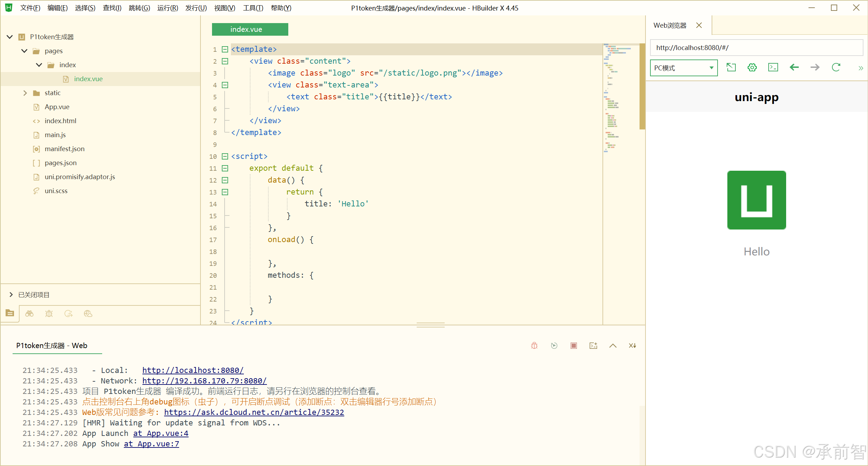Open binoculars search icon in sidebar bottom
The image size is (868, 466).
click(29, 313)
